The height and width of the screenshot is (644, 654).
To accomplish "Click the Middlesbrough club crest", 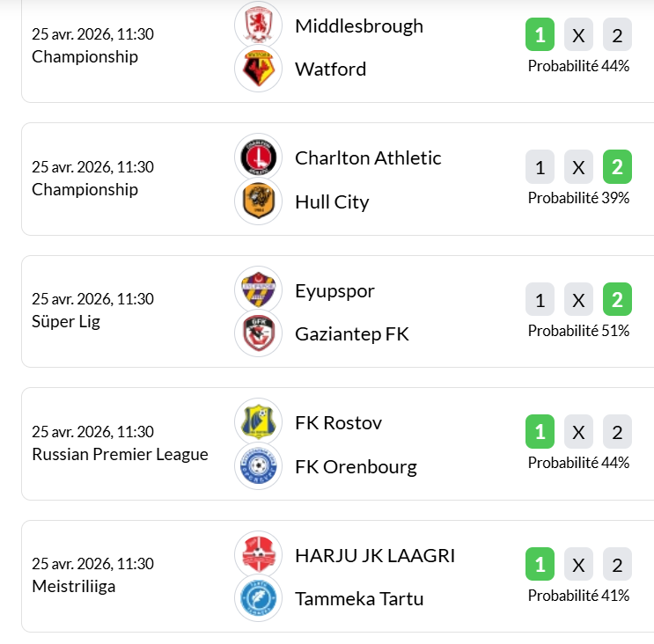I will click(258, 25).
